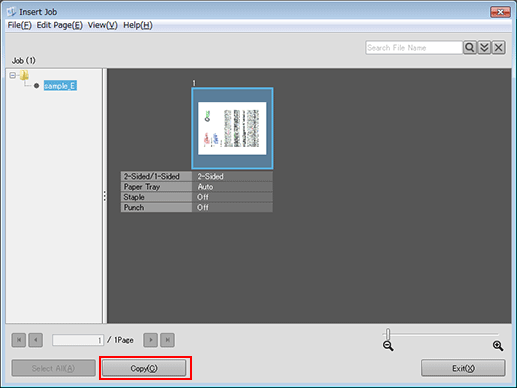Click the yellow folder icon in tree
This screenshot has width=517, height=388.
click(x=24, y=75)
